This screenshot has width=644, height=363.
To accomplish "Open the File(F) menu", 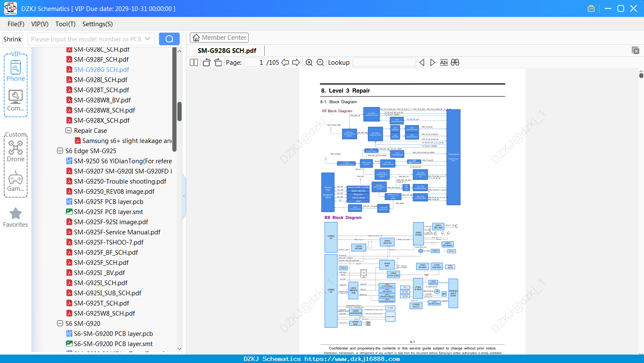I will tap(16, 24).
